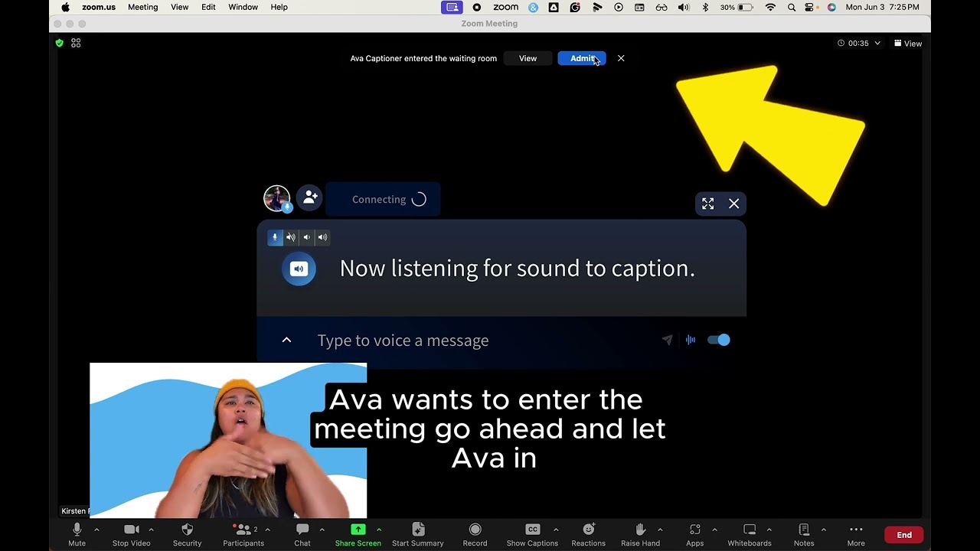This screenshot has height=551, width=980.
Task: Close the Ava captions widget
Action: (733, 204)
